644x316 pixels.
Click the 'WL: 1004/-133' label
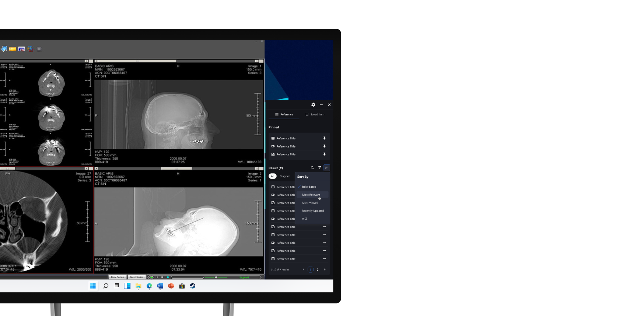(250, 162)
